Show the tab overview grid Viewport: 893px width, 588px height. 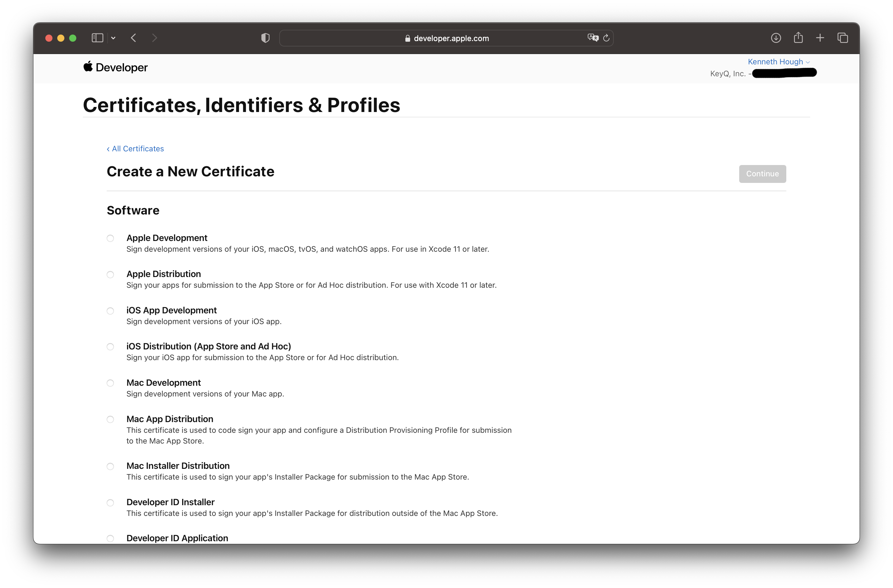point(843,38)
